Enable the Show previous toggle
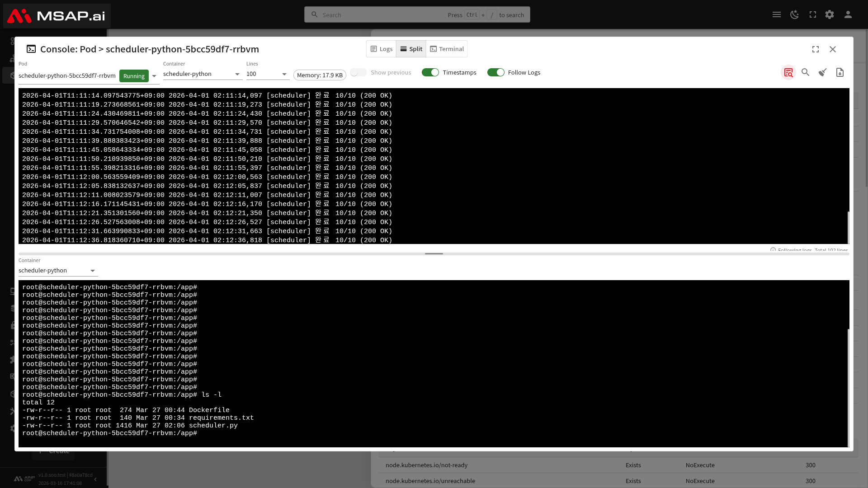The height and width of the screenshot is (488, 868). pos(359,72)
